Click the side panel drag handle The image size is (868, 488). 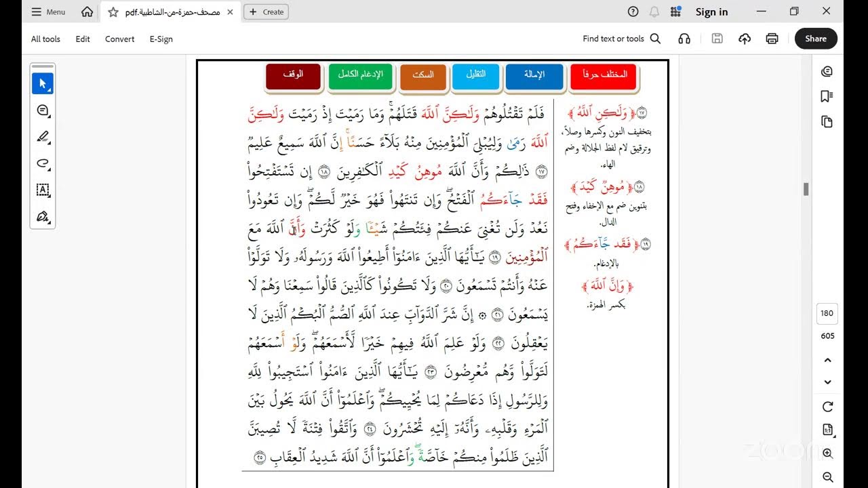coord(43,66)
